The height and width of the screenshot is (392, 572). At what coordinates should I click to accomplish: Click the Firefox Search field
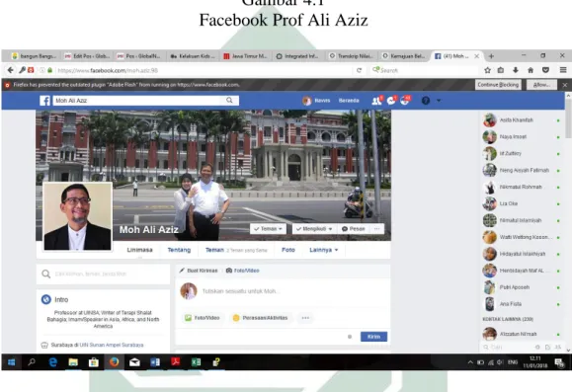tap(423, 70)
